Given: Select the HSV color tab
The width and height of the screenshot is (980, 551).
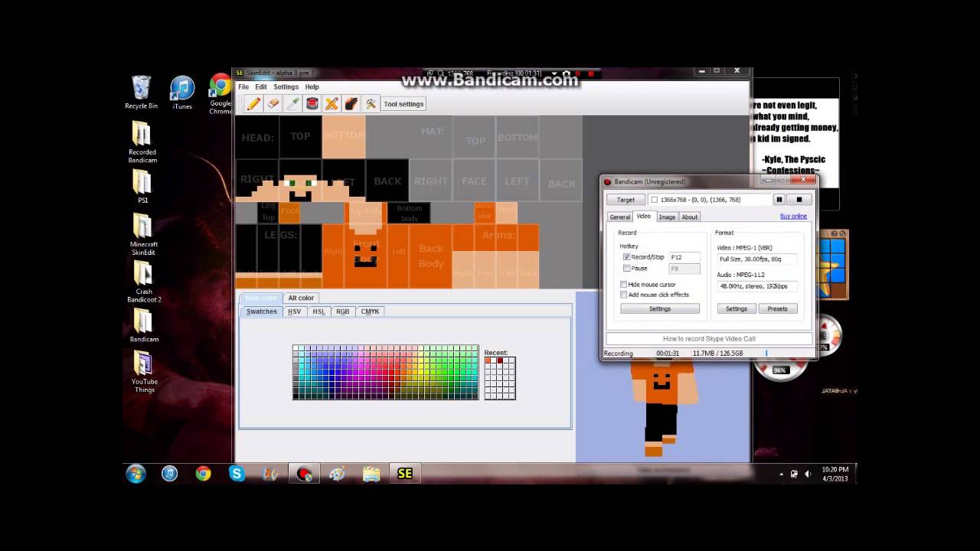Looking at the screenshot, I should (x=295, y=311).
